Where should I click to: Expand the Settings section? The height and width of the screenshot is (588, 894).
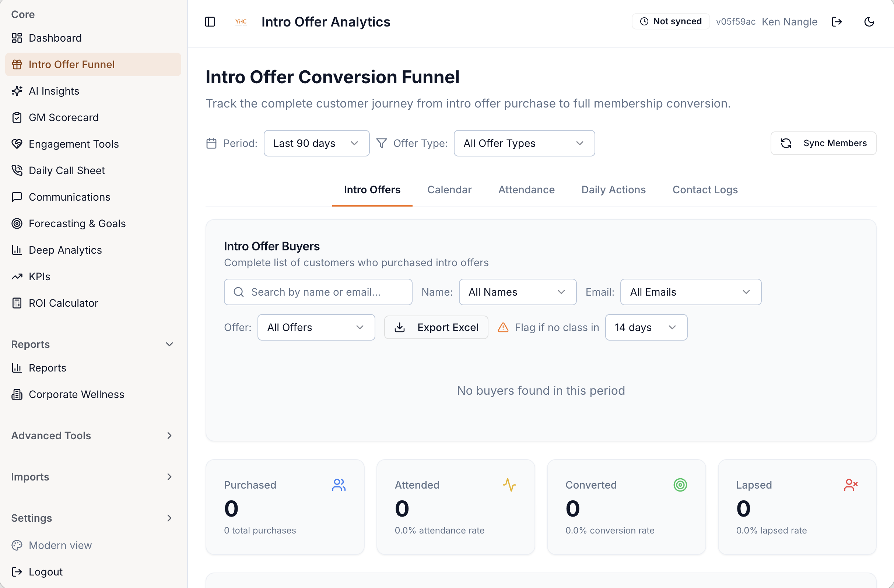click(x=93, y=518)
